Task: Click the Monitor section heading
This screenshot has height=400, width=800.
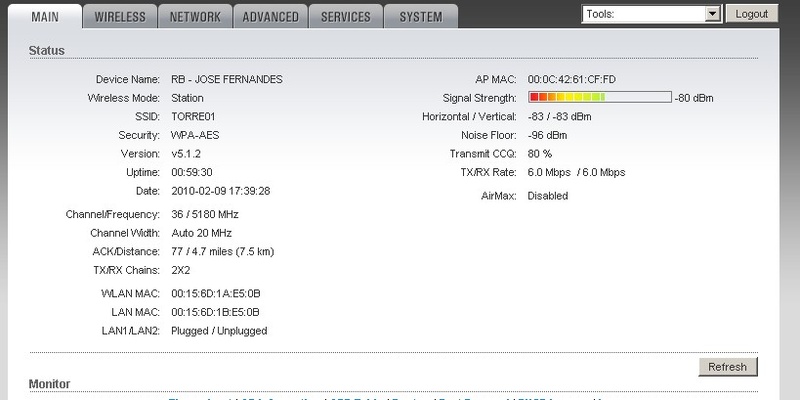Action: click(50, 384)
